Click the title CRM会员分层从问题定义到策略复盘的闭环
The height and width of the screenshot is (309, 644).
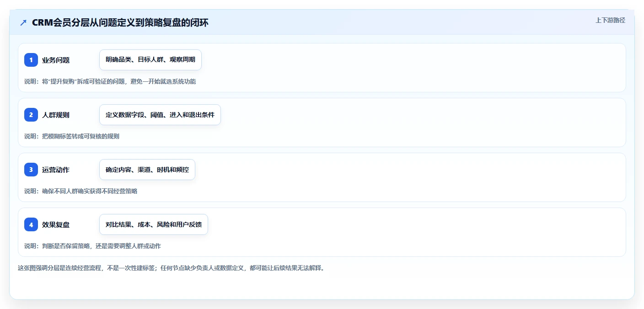(x=120, y=23)
